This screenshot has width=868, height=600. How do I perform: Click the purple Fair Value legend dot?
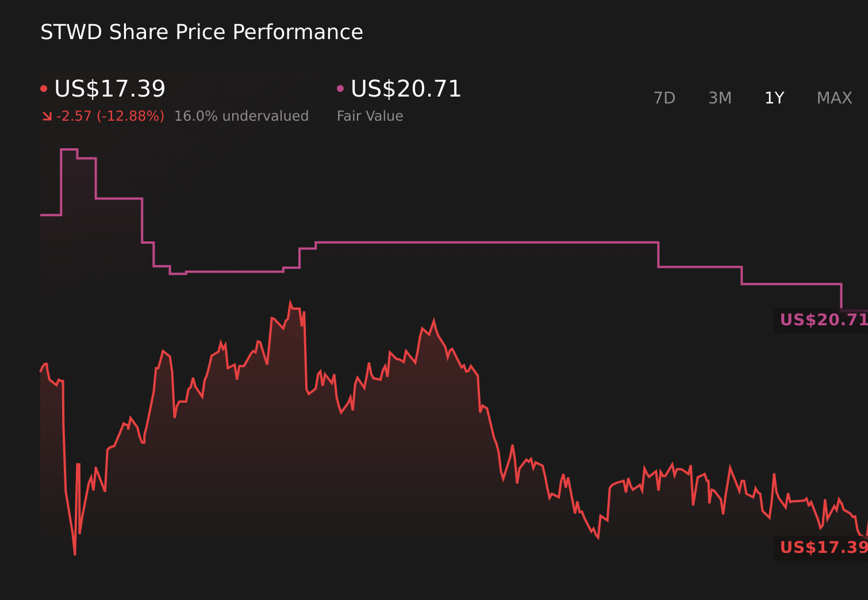pyautogui.click(x=341, y=87)
